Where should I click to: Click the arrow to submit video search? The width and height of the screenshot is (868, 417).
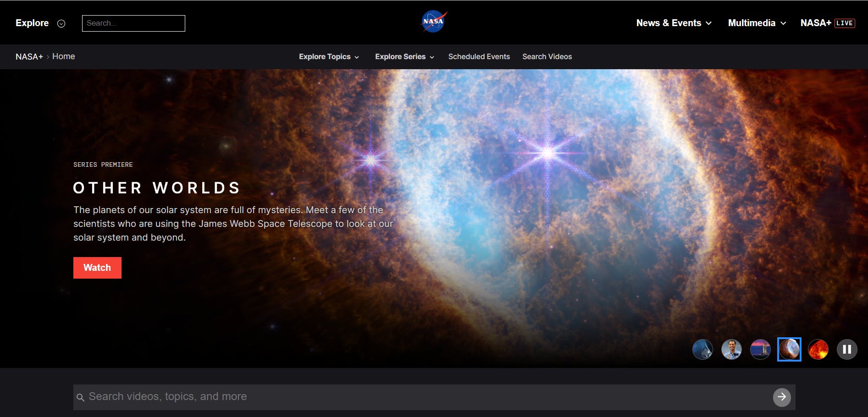(781, 397)
